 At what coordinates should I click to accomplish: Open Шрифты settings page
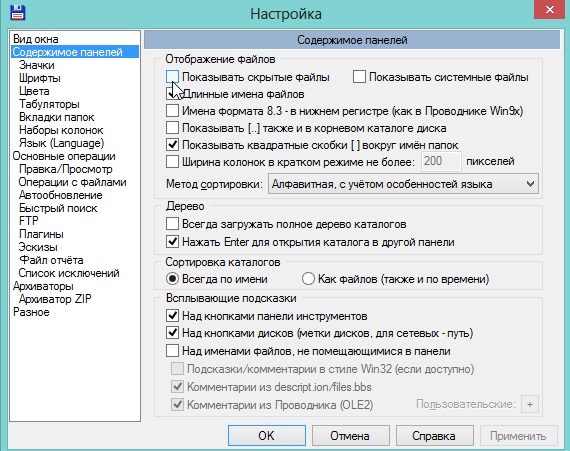pos(40,78)
